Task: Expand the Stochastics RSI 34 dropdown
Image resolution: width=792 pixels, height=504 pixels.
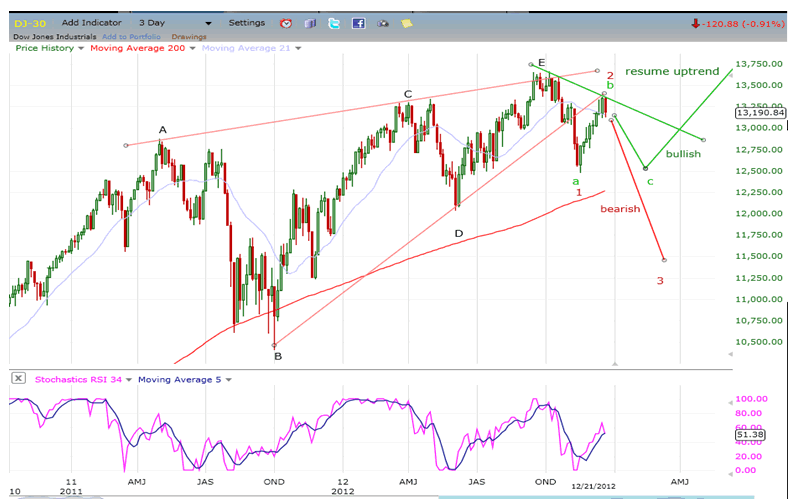Action: coord(129,379)
